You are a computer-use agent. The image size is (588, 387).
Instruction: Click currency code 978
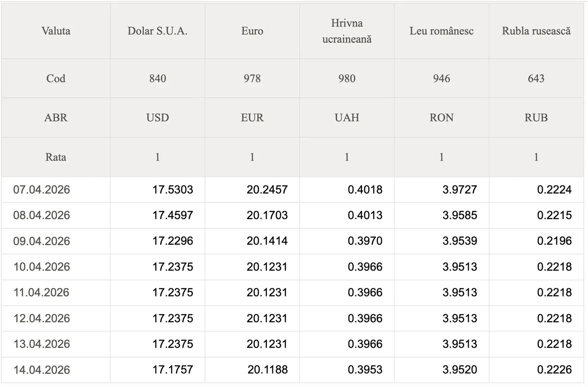point(252,79)
